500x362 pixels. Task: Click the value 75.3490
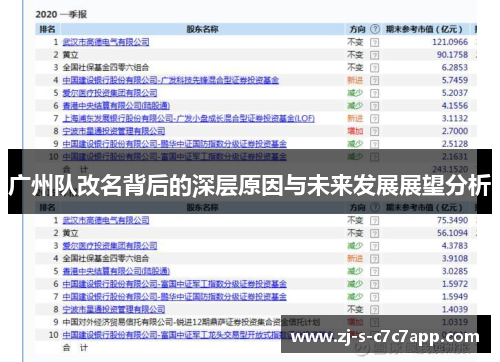coord(452,220)
